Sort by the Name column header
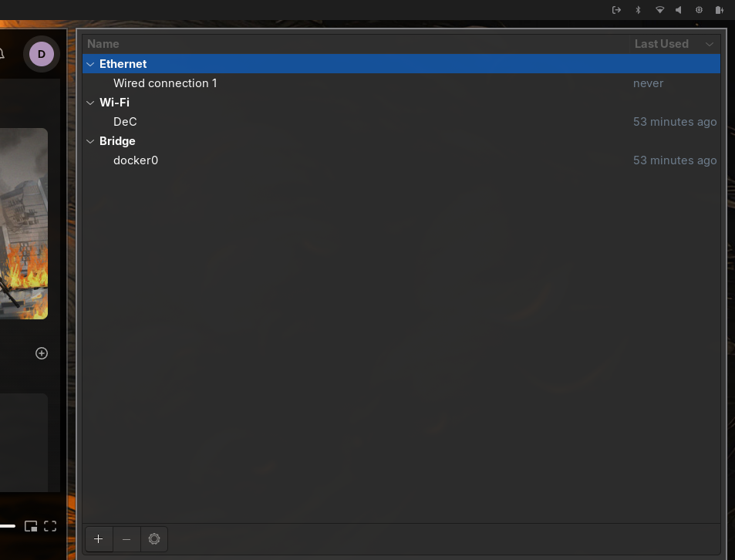 click(x=103, y=44)
